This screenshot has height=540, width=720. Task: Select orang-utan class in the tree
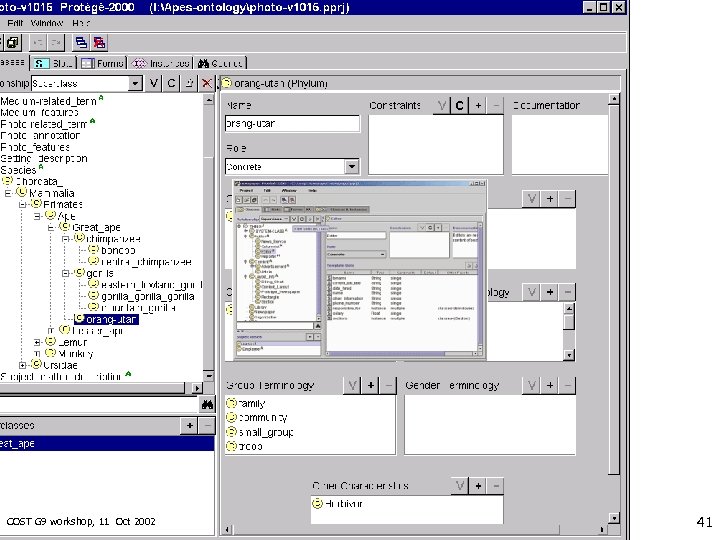pyautogui.click(x=106, y=319)
